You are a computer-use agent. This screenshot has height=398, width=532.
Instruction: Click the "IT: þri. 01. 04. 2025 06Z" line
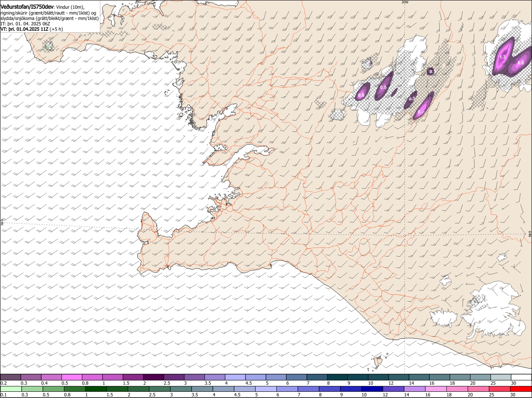pyautogui.click(x=25, y=24)
